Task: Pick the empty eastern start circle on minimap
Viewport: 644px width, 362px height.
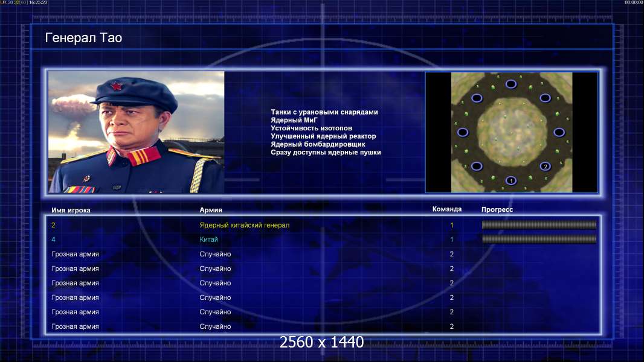Action: (x=559, y=132)
